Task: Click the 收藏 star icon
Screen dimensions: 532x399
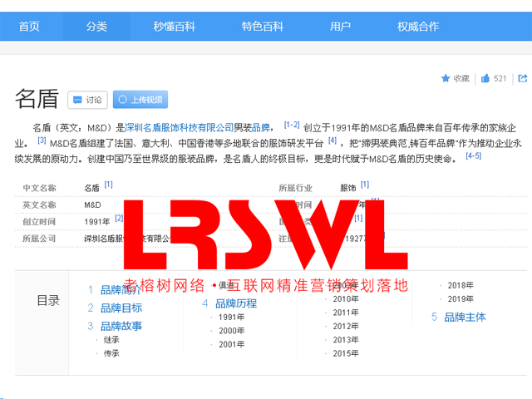Action: 446,79
